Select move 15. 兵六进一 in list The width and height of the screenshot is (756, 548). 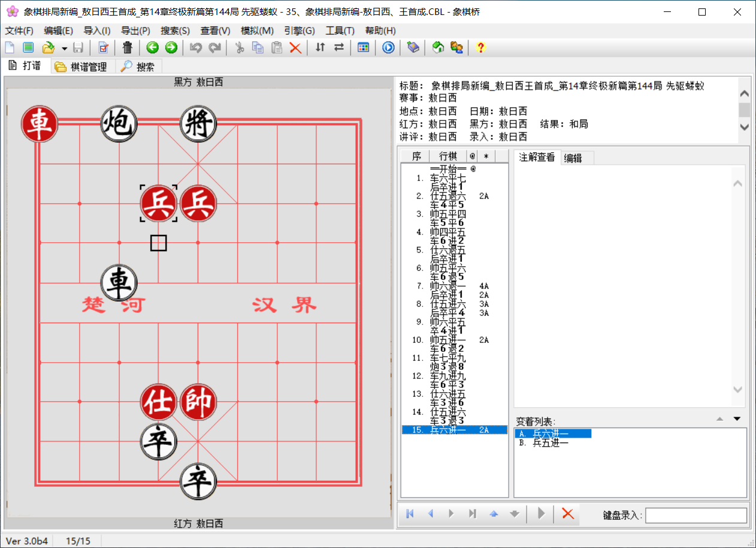455,430
